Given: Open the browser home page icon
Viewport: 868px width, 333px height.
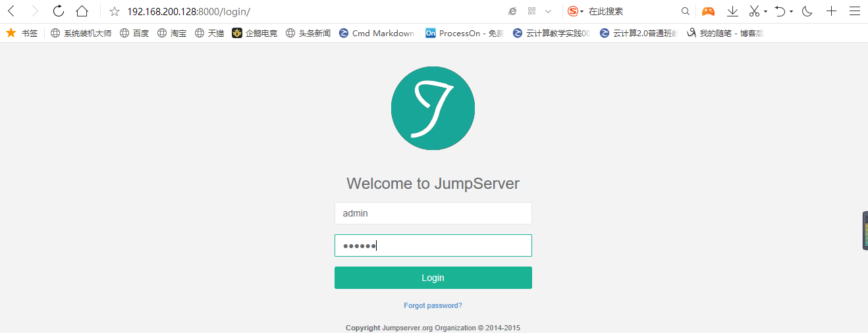Looking at the screenshot, I should click(82, 11).
